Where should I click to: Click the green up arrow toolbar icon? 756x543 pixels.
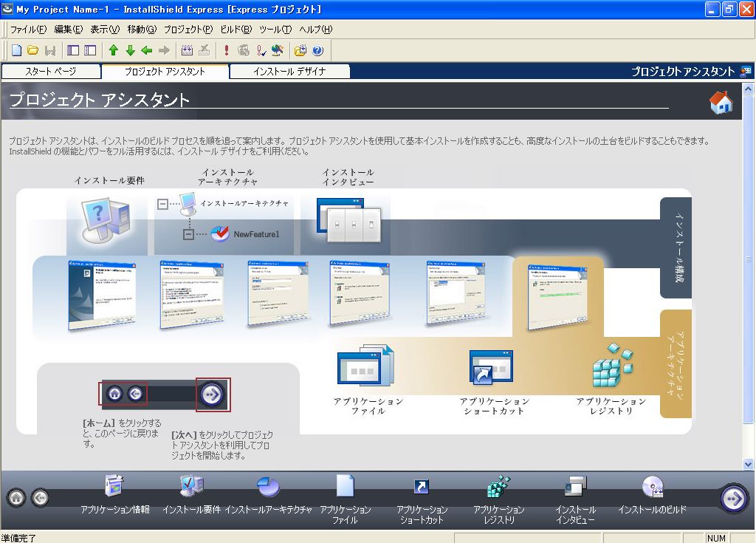coord(113,50)
